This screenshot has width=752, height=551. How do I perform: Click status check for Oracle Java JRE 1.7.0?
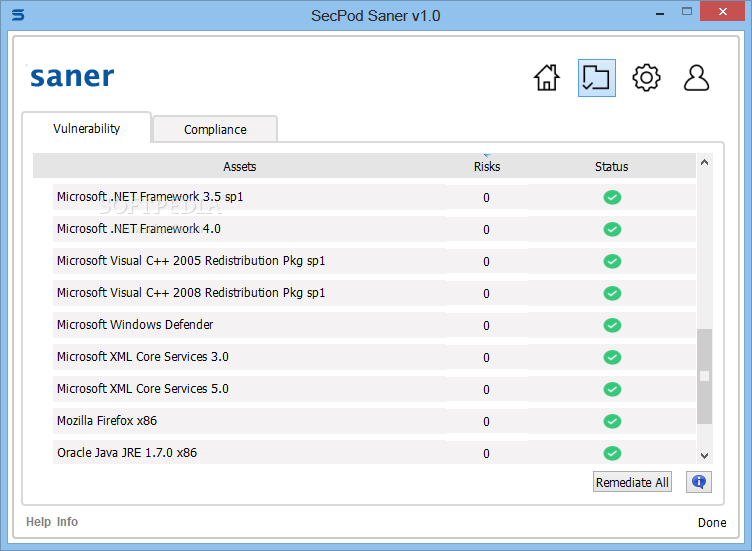pyautogui.click(x=612, y=453)
